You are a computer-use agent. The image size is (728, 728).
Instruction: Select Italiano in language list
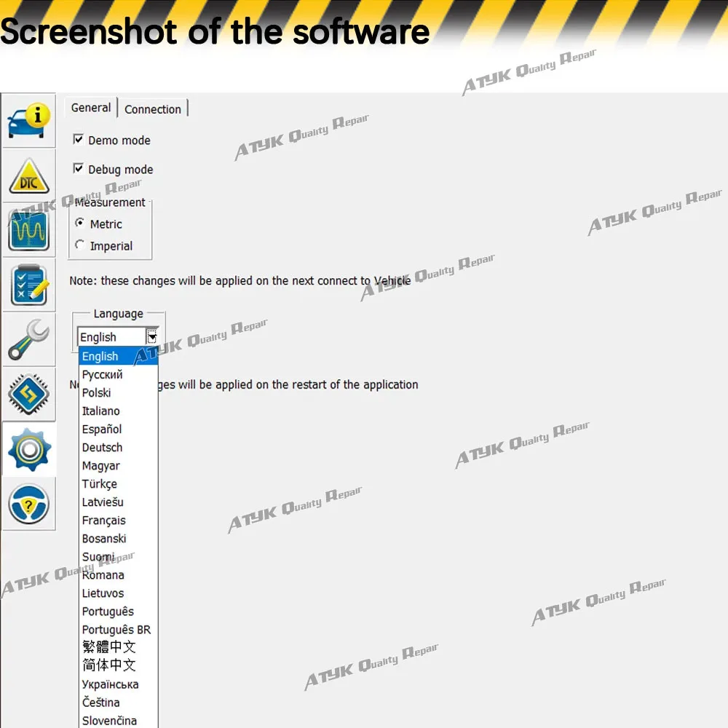119,411
